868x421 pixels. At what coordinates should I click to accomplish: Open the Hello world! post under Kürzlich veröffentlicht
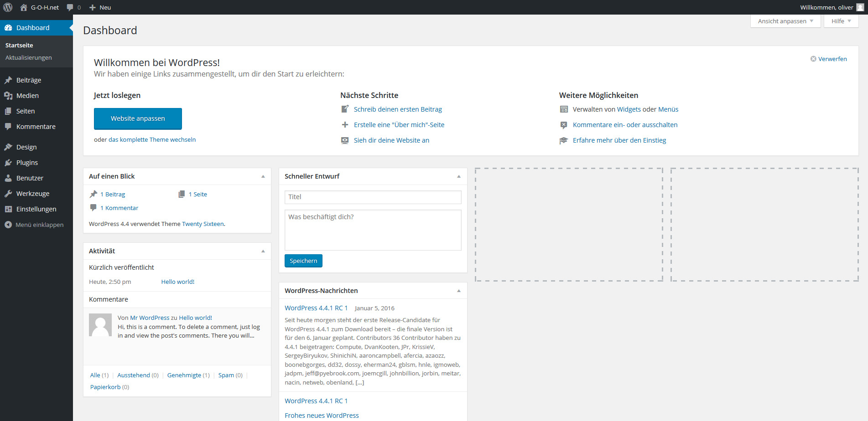[x=178, y=282]
